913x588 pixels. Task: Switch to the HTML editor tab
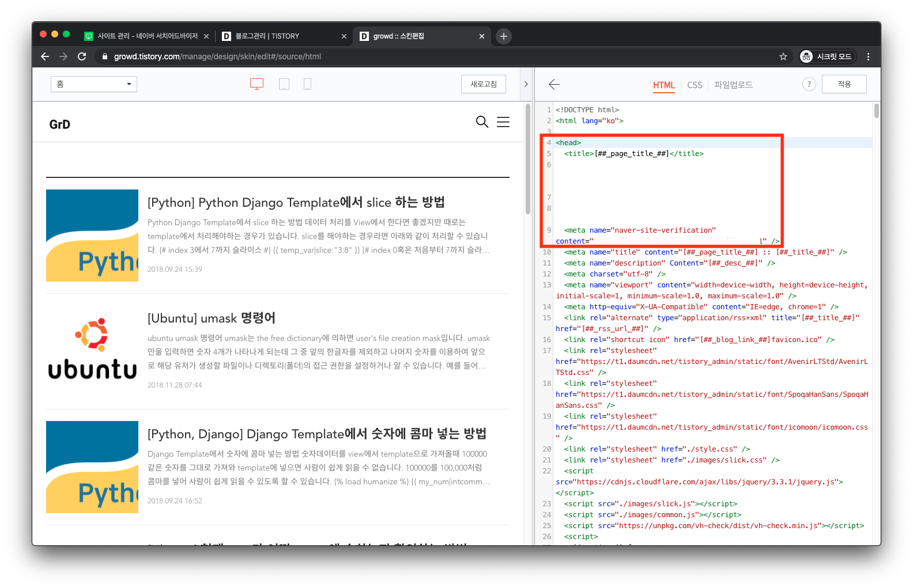(x=663, y=85)
